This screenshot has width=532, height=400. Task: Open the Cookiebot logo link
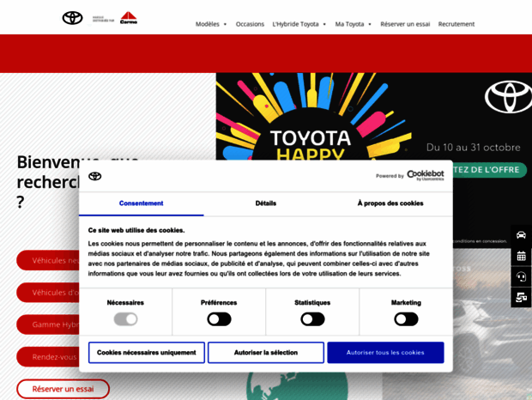point(426,175)
